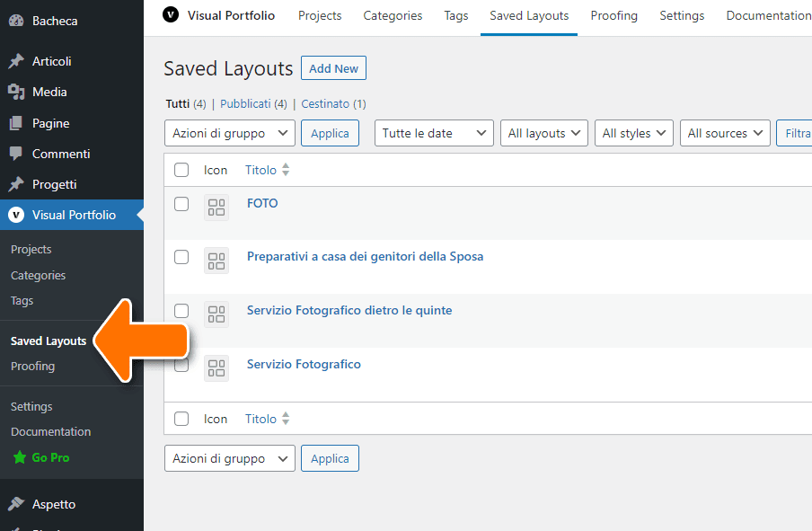
Task: Open Documentation in the sidebar submenu
Action: (50, 431)
